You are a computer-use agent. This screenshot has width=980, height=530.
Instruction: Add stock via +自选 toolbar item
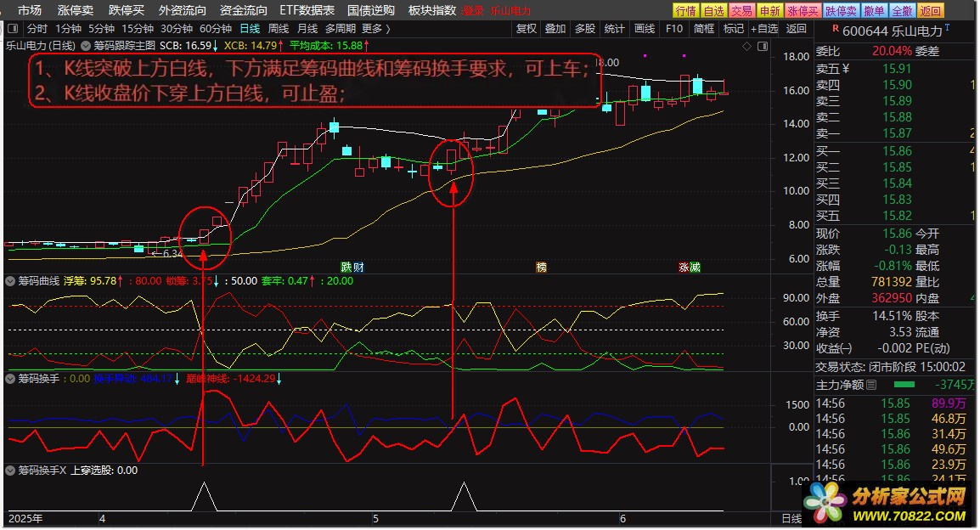click(x=764, y=29)
